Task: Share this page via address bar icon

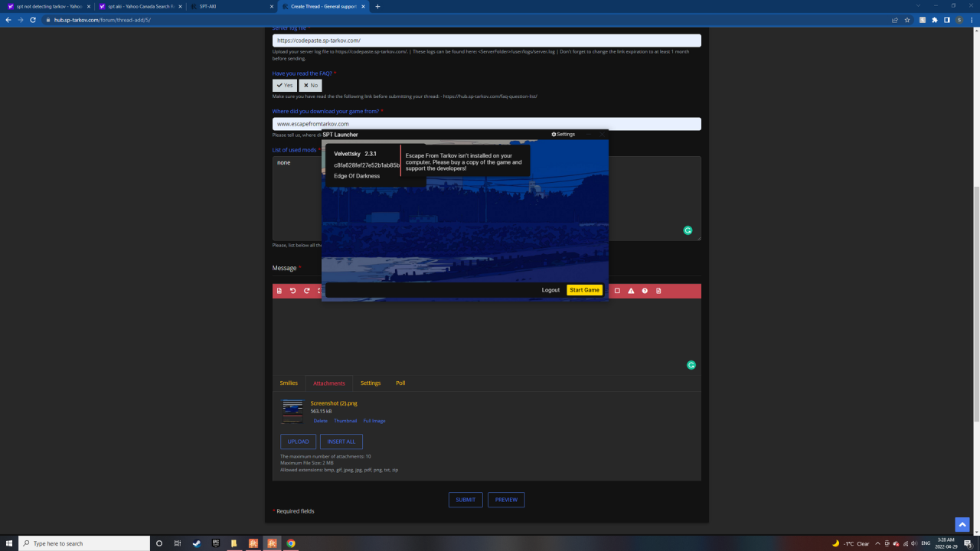Action: (895, 20)
